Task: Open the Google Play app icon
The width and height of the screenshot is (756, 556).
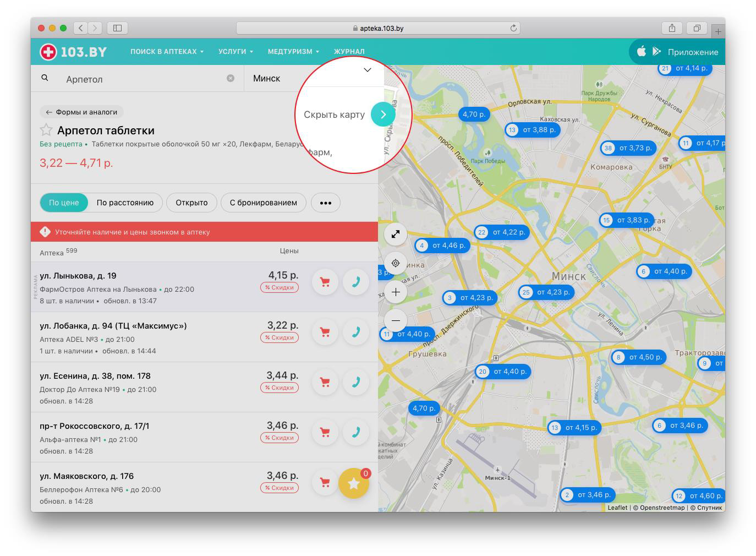Action: click(656, 51)
